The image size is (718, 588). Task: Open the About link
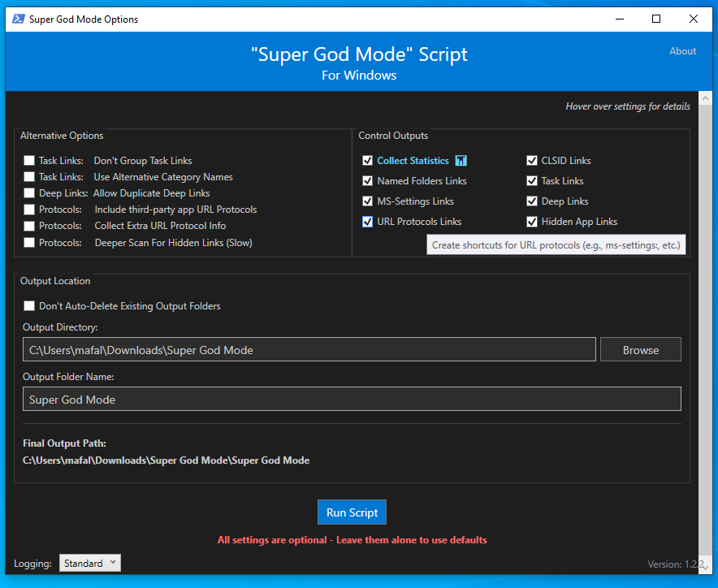(x=683, y=51)
